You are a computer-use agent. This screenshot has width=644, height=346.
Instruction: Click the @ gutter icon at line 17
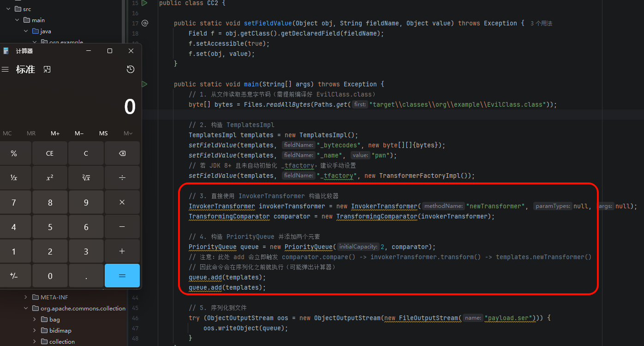click(145, 23)
